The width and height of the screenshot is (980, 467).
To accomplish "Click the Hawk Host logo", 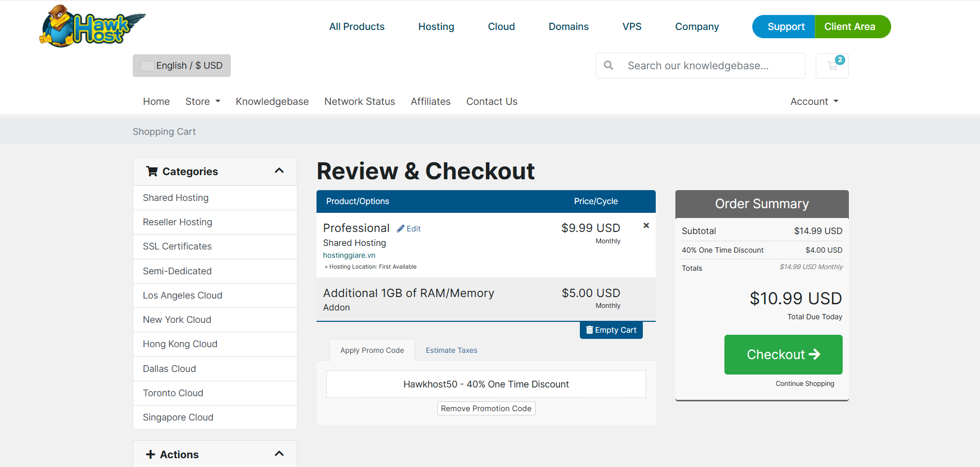I will click(92, 26).
